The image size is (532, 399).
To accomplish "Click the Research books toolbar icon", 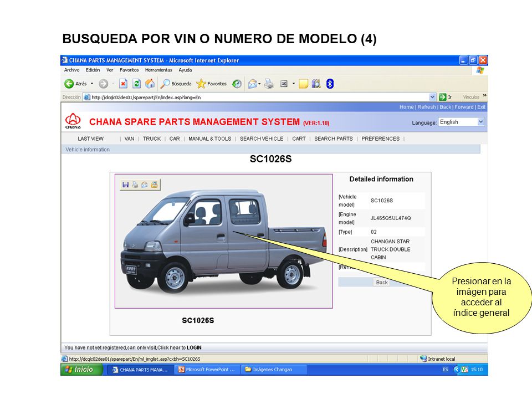I will (x=316, y=84).
